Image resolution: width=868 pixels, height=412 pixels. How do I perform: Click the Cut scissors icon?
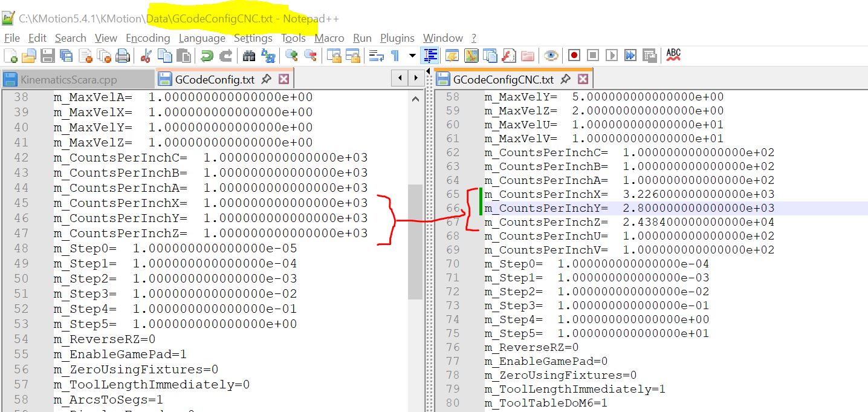[146, 56]
